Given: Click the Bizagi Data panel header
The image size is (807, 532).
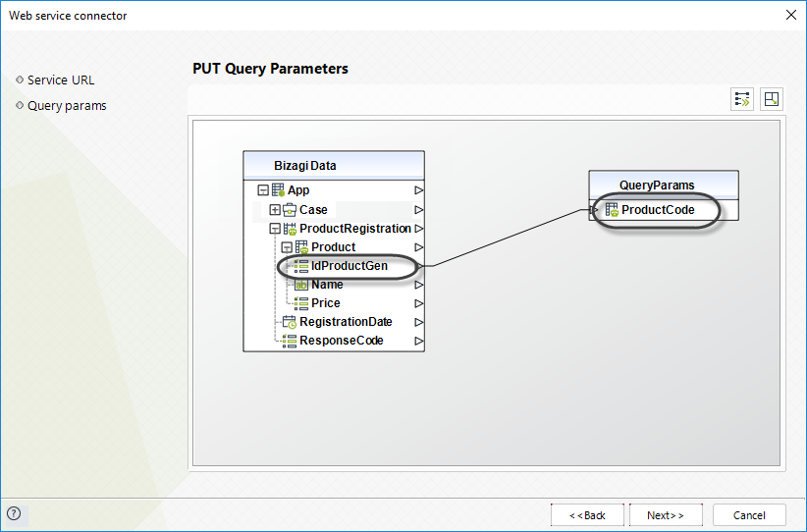Looking at the screenshot, I should (334, 166).
